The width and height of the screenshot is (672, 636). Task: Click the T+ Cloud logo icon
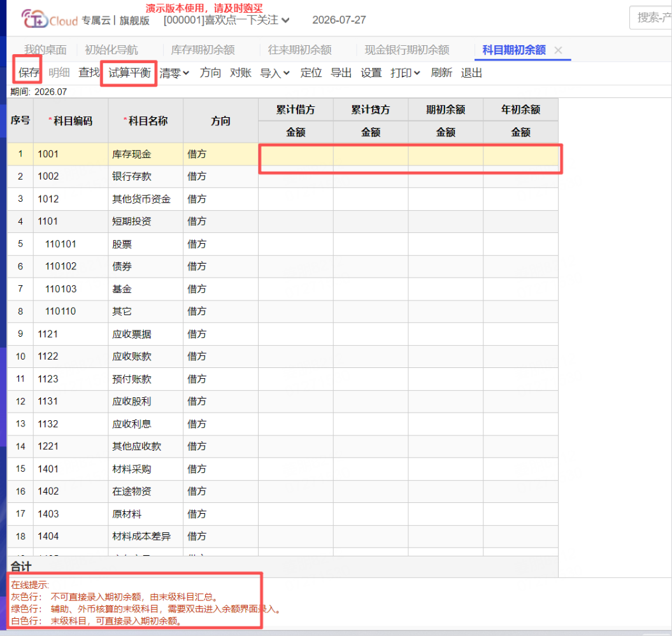point(34,19)
